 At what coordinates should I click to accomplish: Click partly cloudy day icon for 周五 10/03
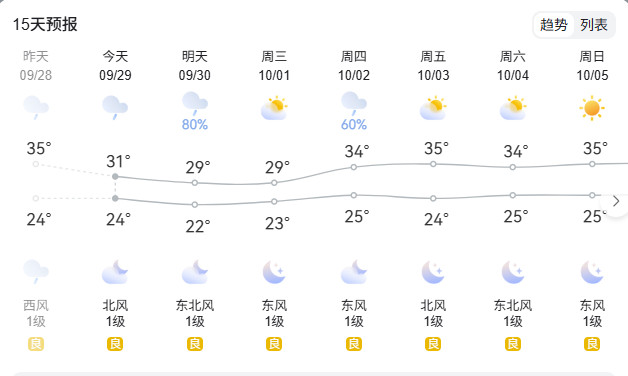tap(433, 108)
